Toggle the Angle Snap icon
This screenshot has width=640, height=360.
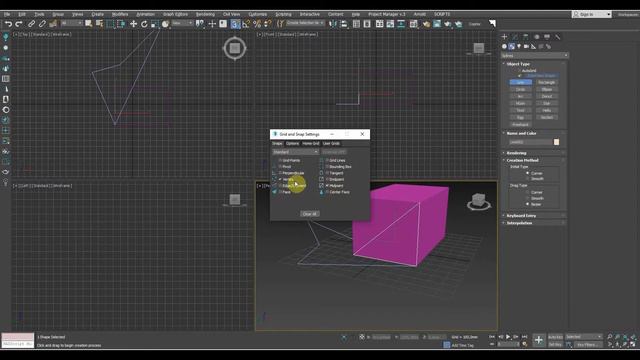(x=246, y=24)
